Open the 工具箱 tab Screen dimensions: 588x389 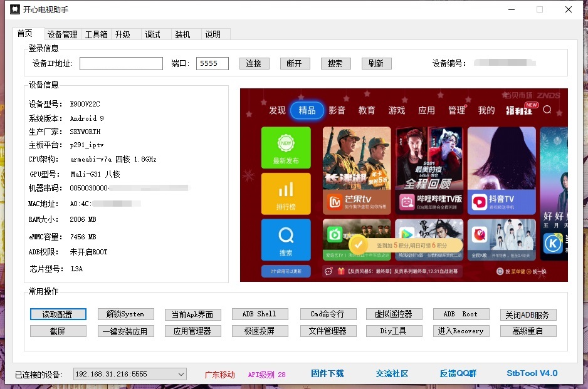(95, 34)
